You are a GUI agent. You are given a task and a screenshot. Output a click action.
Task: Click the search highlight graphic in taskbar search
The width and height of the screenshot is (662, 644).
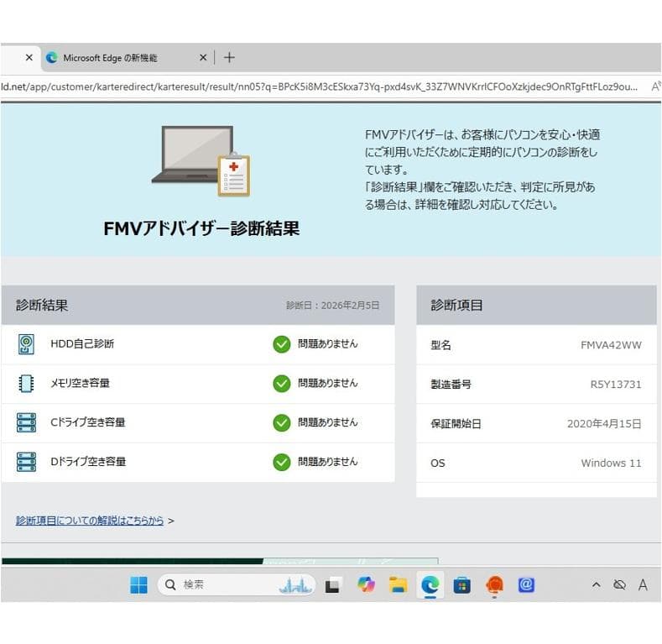[295, 585]
